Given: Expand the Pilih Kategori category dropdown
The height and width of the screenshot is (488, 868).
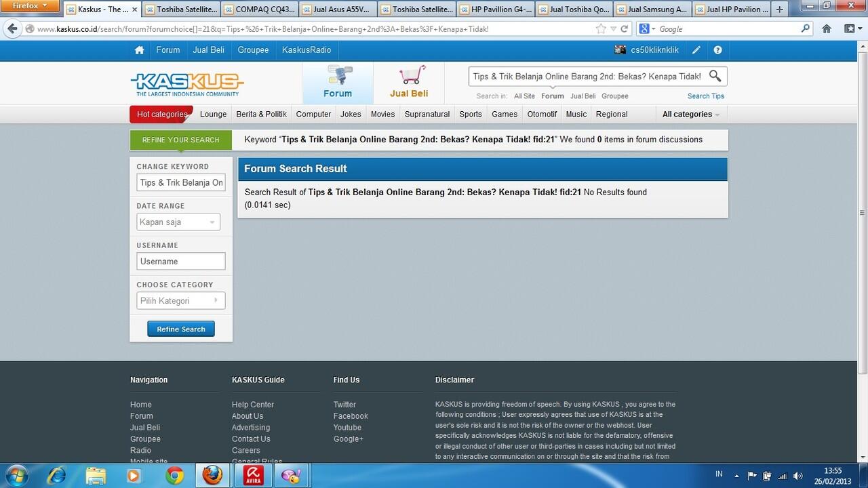Looking at the screenshot, I should [x=181, y=301].
